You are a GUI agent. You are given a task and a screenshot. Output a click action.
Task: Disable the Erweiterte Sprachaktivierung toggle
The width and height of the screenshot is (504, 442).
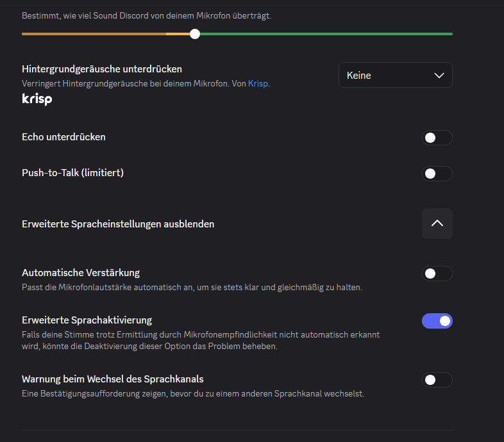(x=437, y=321)
